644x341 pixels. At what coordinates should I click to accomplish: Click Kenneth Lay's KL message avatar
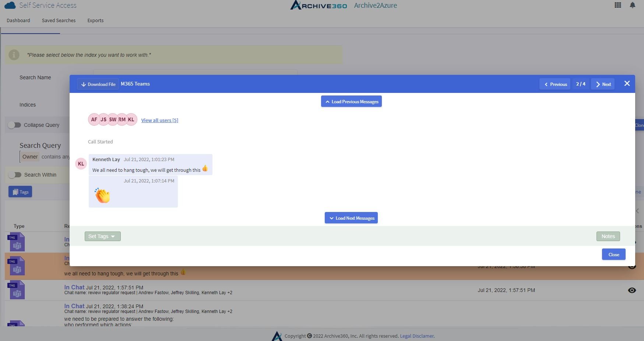coord(81,164)
